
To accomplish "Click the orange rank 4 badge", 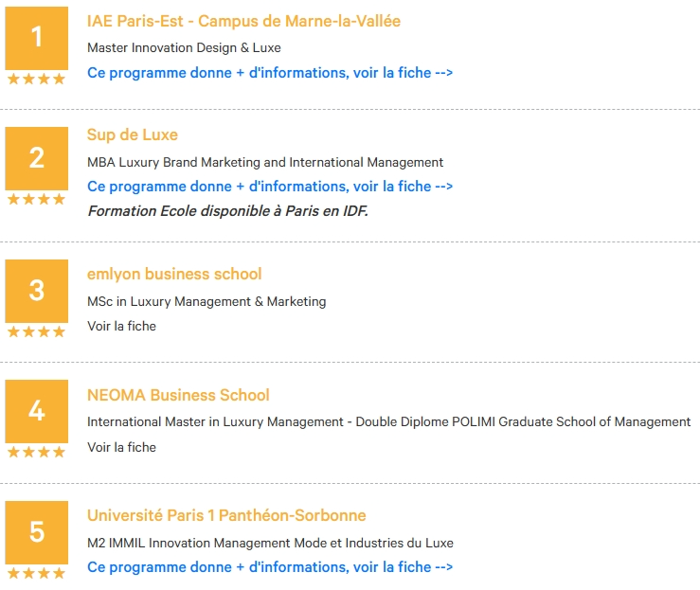I will point(37,411).
